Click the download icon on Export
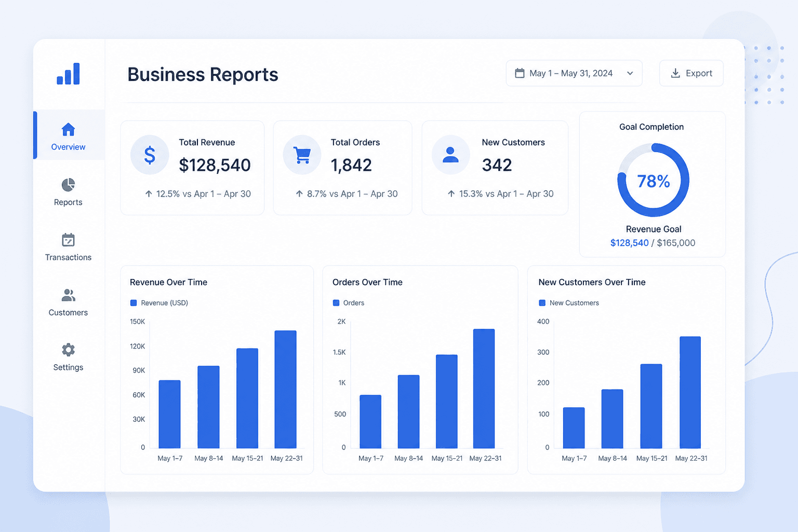Viewport: 798px width, 532px height. point(675,73)
